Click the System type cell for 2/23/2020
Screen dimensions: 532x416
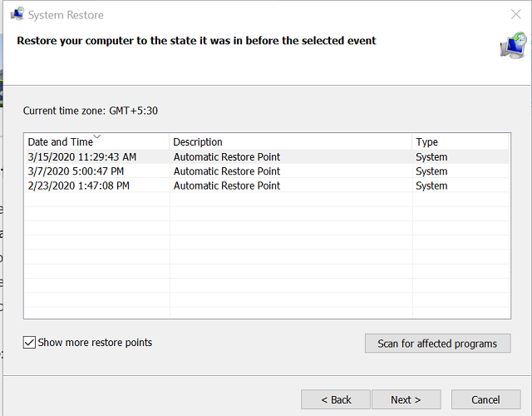tap(431, 186)
